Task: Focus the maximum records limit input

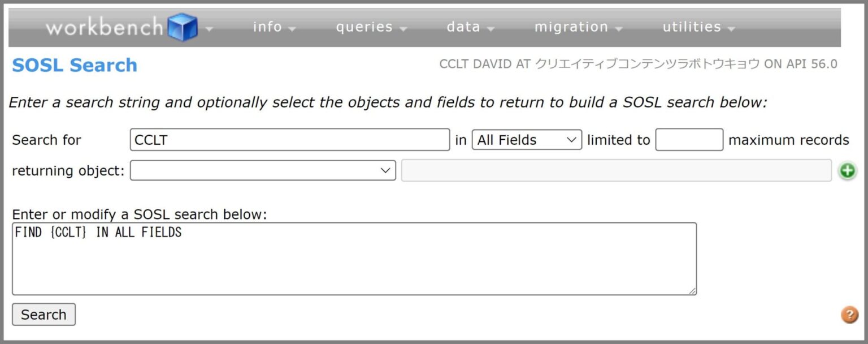Action: (x=688, y=139)
